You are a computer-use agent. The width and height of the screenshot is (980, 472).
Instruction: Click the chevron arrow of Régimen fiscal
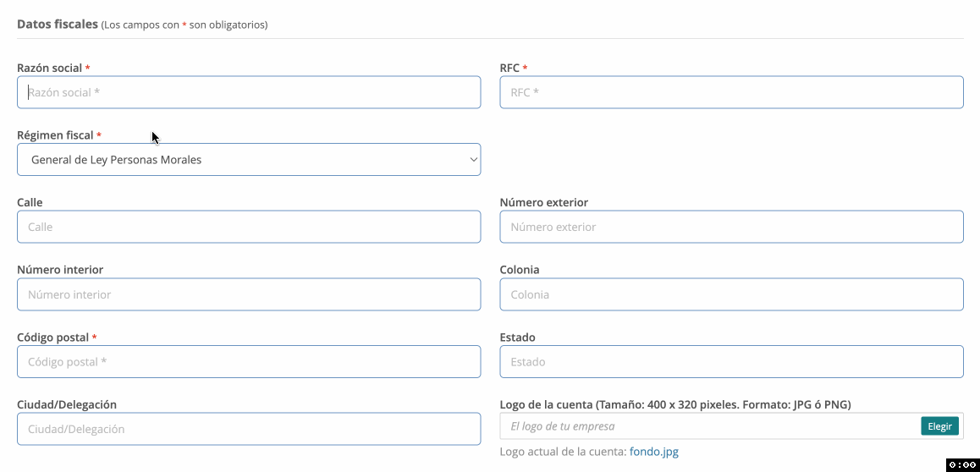point(473,159)
